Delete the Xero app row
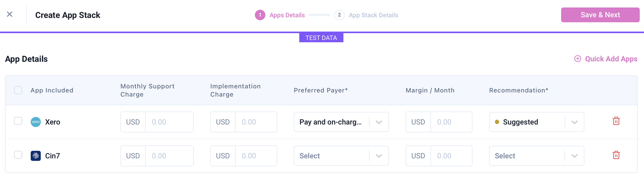 [616, 121]
